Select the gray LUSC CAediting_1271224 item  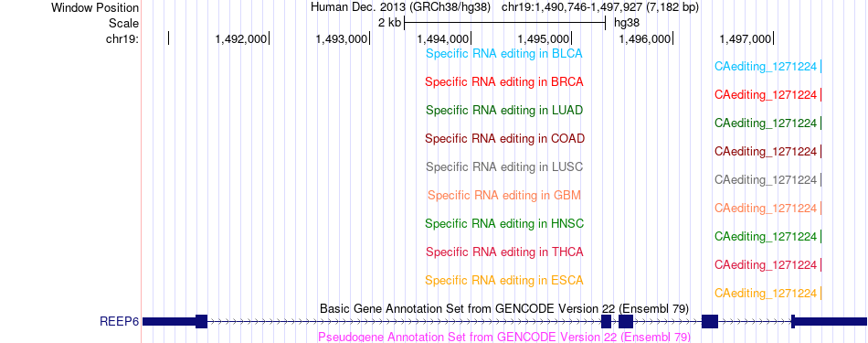pyautogui.click(x=767, y=180)
